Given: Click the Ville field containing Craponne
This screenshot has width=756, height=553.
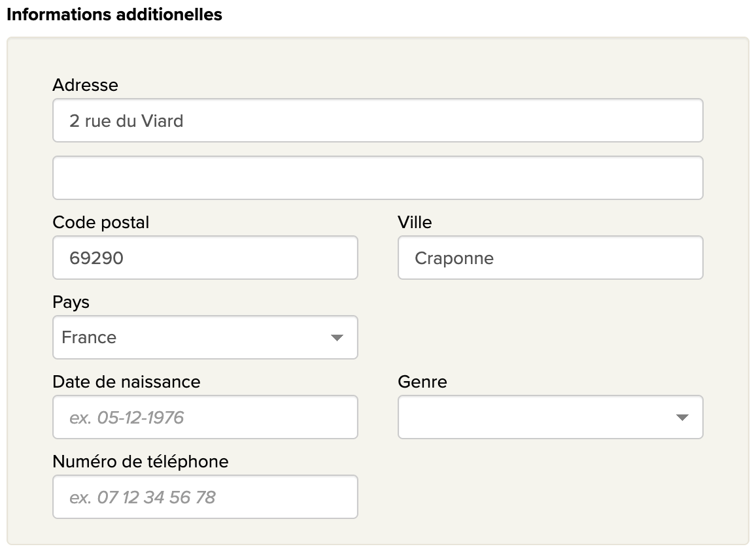Looking at the screenshot, I should pos(550,258).
